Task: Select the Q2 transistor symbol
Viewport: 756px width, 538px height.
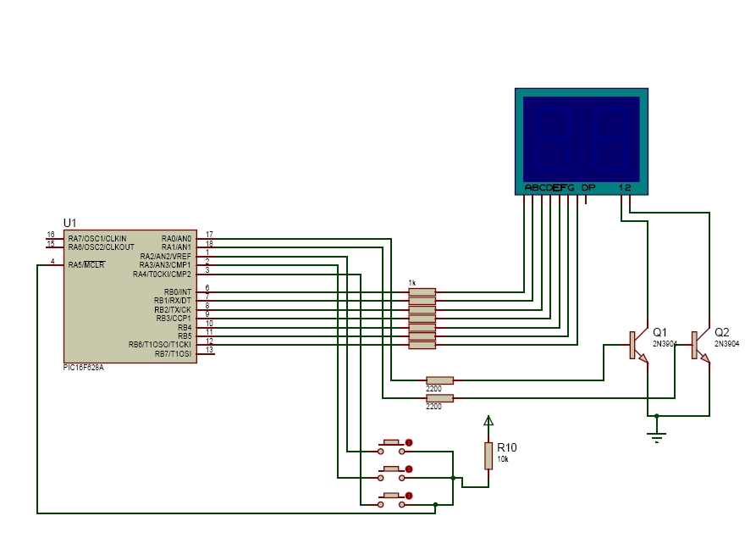Action: tap(701, 346)
